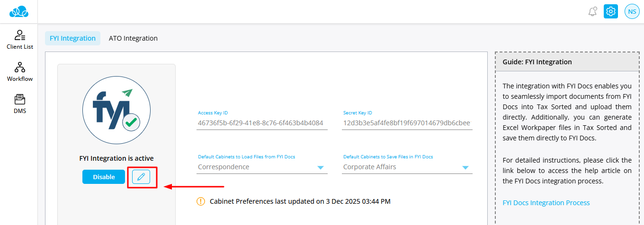Switch to the FYI Integration tab
Image resolution: width=644 pixels, height=225 pixels.
click(x=72, y=38)
